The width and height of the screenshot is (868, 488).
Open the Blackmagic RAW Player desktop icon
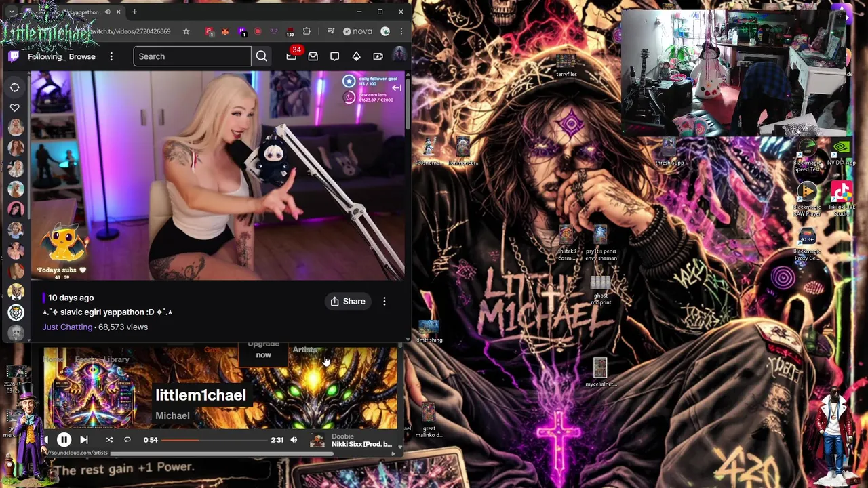[x=807, y=199]
